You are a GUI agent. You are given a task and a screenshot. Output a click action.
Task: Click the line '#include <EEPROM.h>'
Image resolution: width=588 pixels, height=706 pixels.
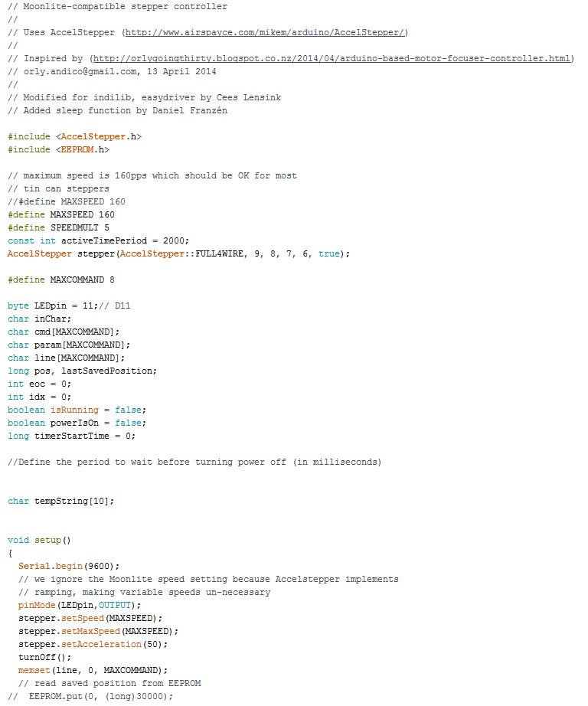coord(58,150)
